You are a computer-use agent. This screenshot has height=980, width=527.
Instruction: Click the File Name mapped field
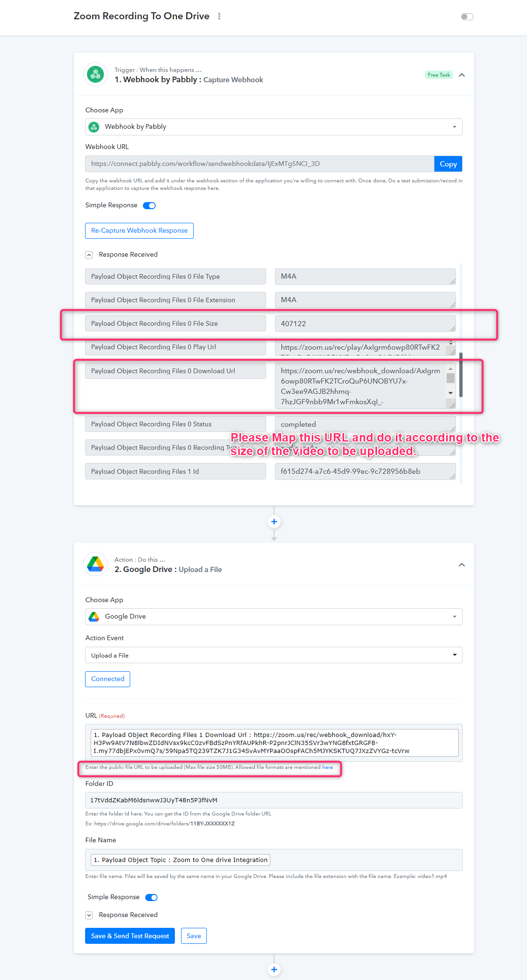coord(274,860)
